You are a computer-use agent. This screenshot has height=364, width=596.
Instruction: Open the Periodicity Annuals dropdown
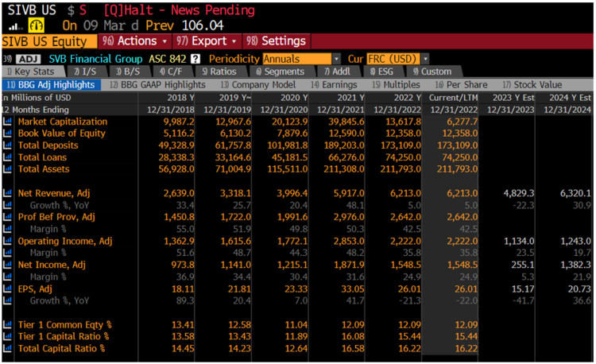tap(300, 59)
